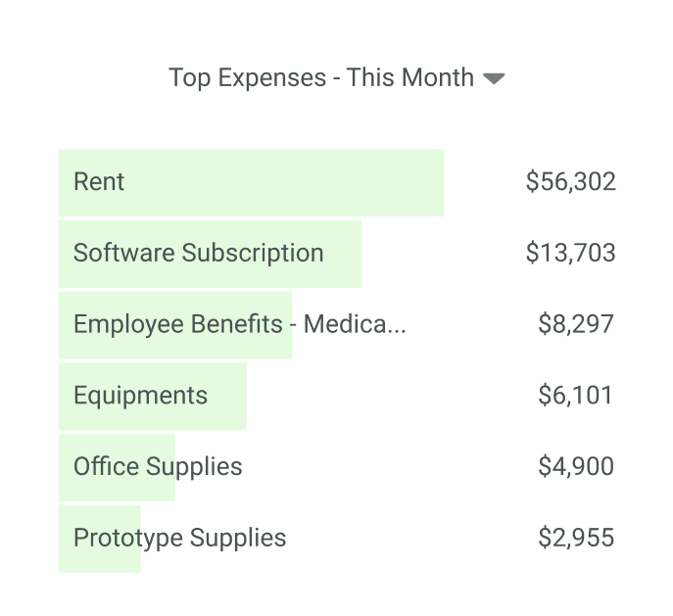Click the Office Supplies expense label
673x616 pixels.
click(x=158, y=467)
